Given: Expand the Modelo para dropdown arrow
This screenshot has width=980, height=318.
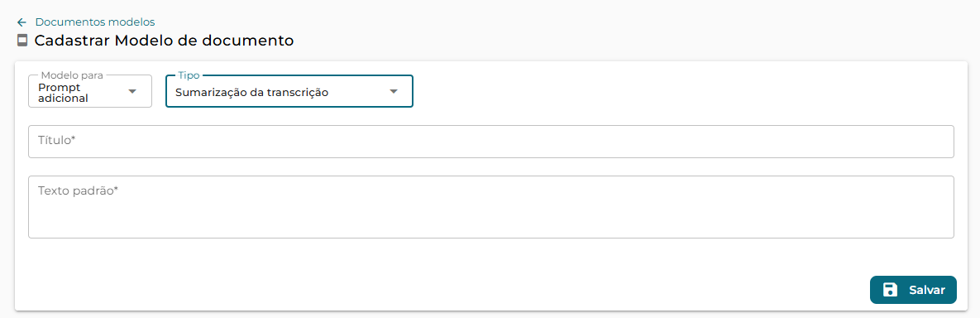Looking at the screenshot, I should 131,91.
